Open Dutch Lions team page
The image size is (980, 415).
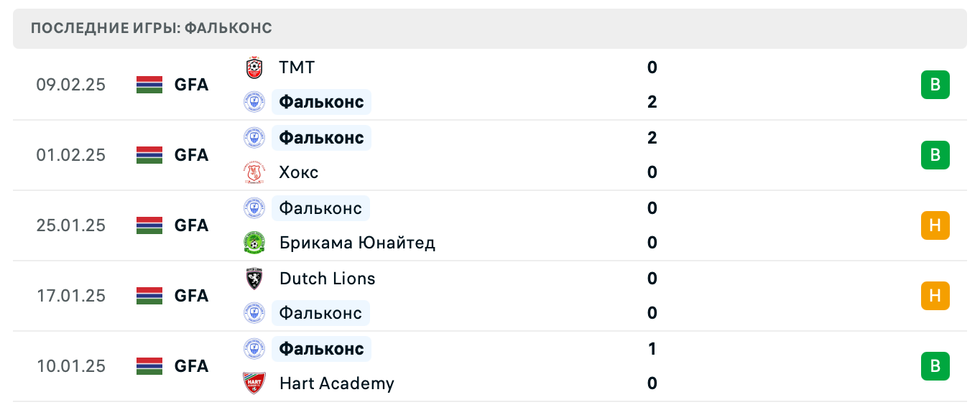327,279
